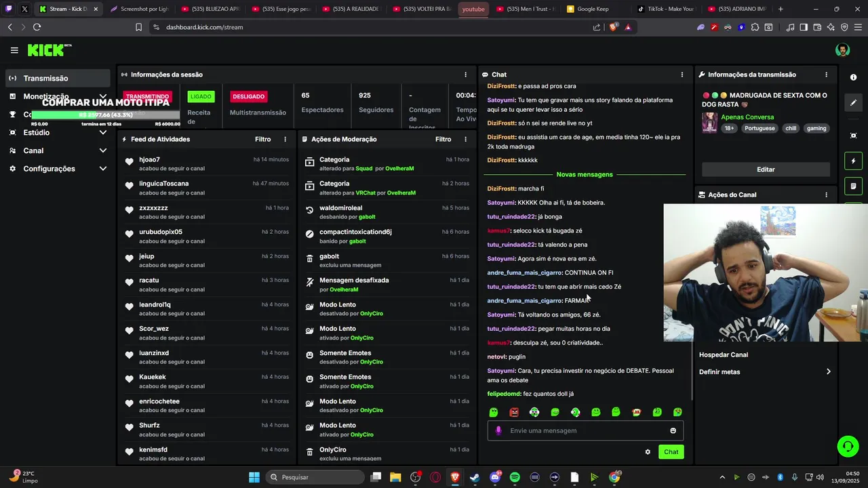868x488 pixels.
Task: Open the green headset support button
Action: [848, 446]
